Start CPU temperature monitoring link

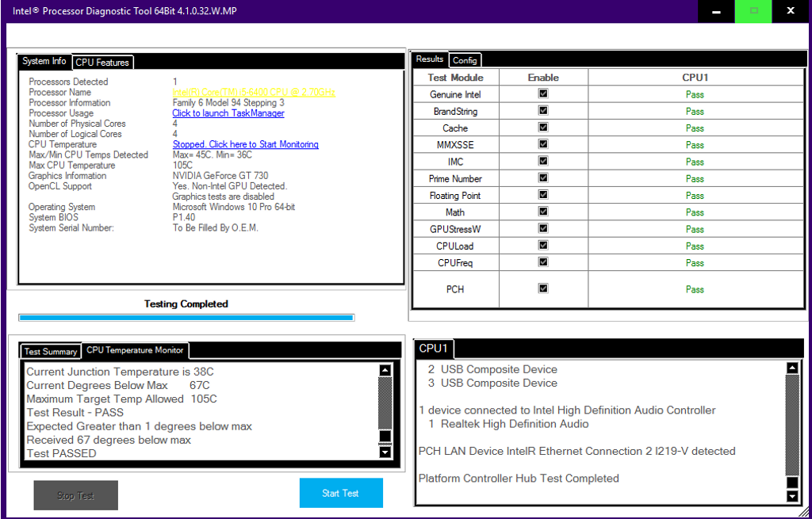pyautogui.click(x=246, y=144)
